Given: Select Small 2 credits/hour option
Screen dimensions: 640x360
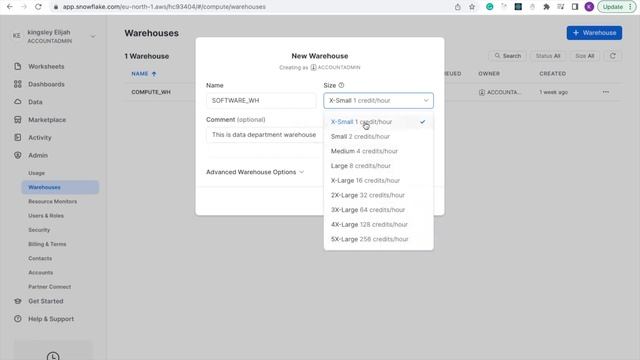Looking at the screenshot, I should [378, 136].
